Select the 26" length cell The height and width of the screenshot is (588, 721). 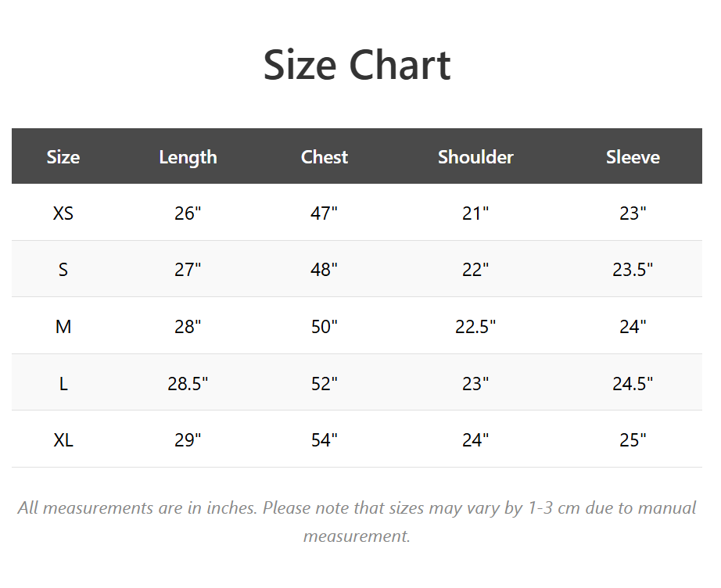point(188,213)
